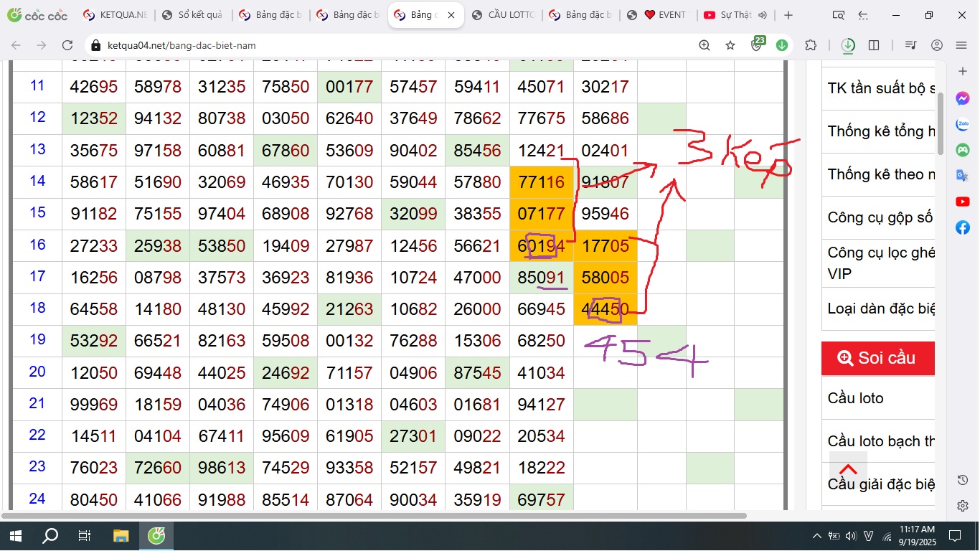Open the extensions puzzle icon
The image size is (980, 551).
click(811, 45)
